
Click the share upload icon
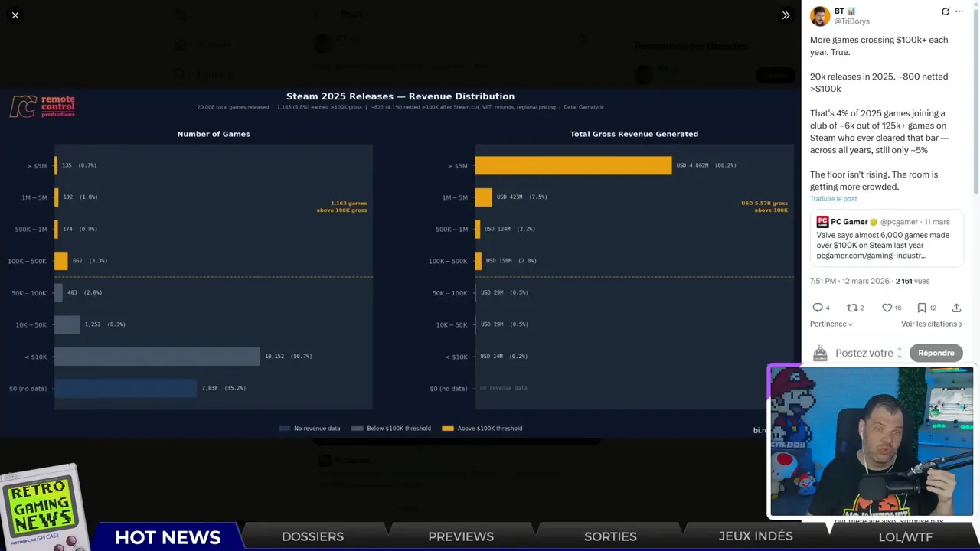[x=956, y=308]
